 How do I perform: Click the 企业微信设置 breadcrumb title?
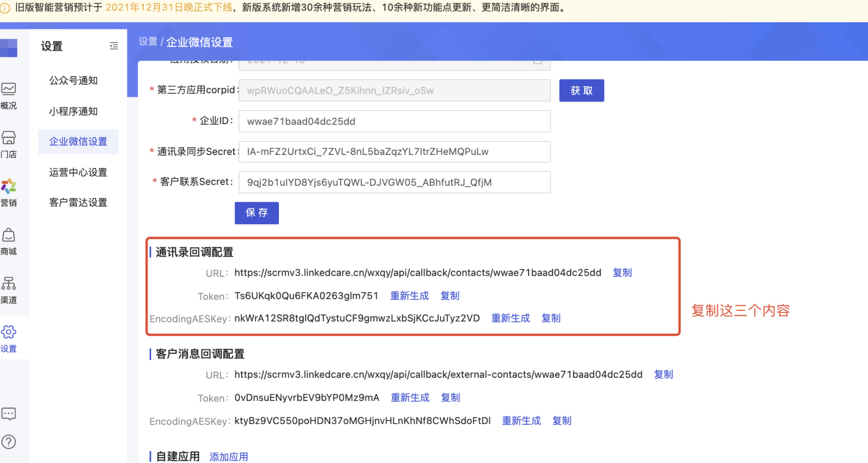(x=199, y=42)
